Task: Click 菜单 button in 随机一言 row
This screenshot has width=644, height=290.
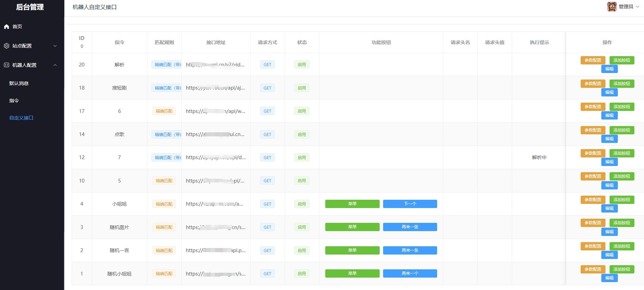Action: click(x=352, y=250)
